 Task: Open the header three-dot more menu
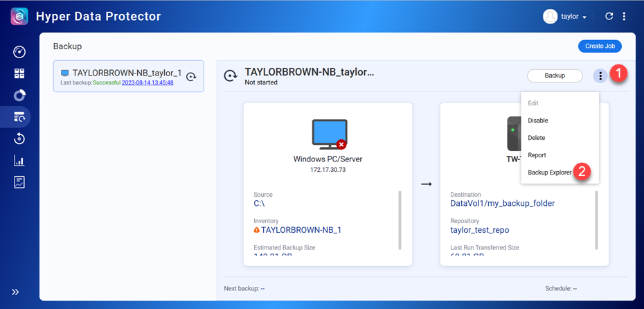coord(625,17)
